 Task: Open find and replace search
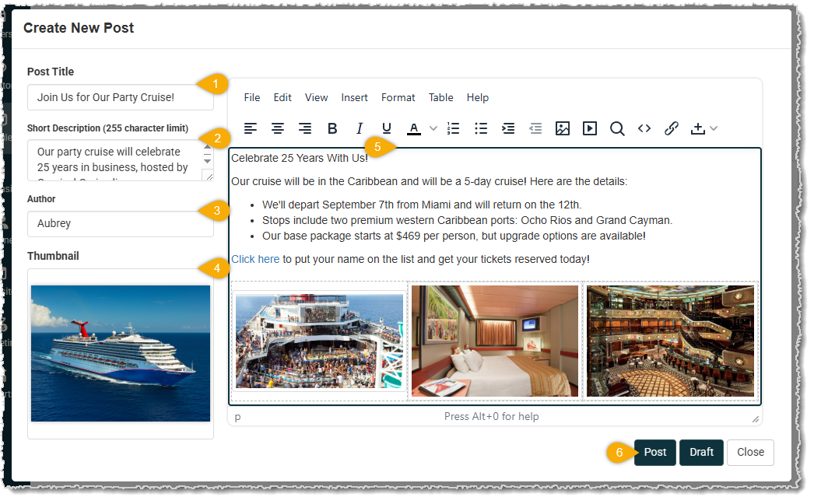[617, 128]
